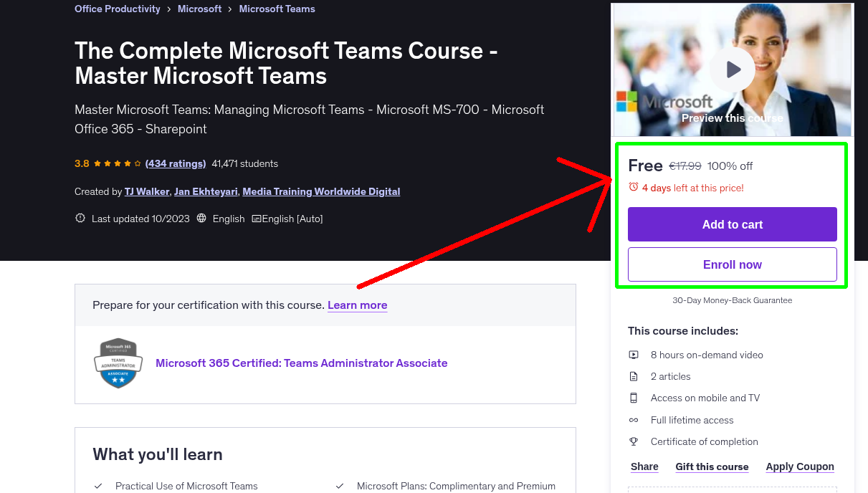Click the Share link
868x493 pixels.
(x=644, y=466)
